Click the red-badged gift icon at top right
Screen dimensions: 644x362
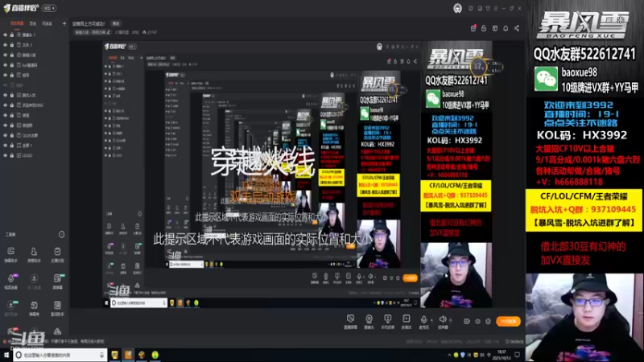[x=473, y=28]
